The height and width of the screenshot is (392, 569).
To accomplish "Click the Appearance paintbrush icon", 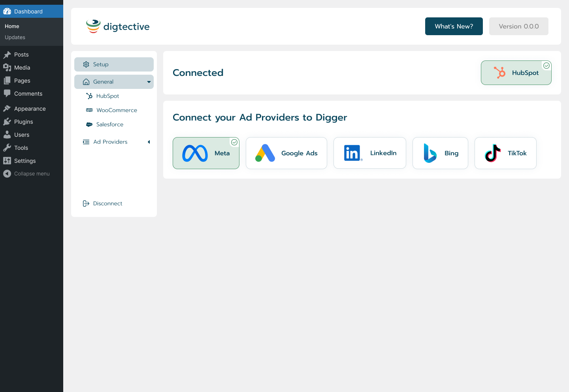I will (7, 109).
